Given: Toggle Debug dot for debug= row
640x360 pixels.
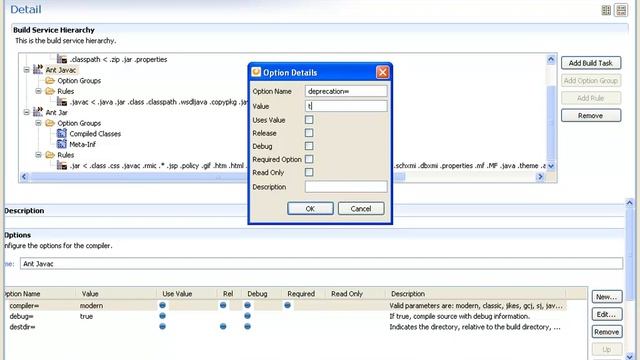Looking at the screenshot, I should (247, 316).
